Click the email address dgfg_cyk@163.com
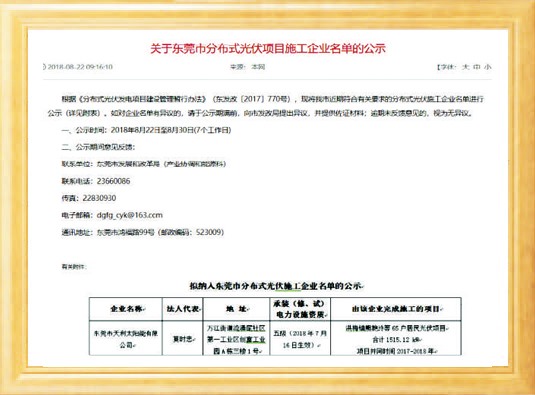Viewport: 535px width, 395px height. click(x=130, y=215)
